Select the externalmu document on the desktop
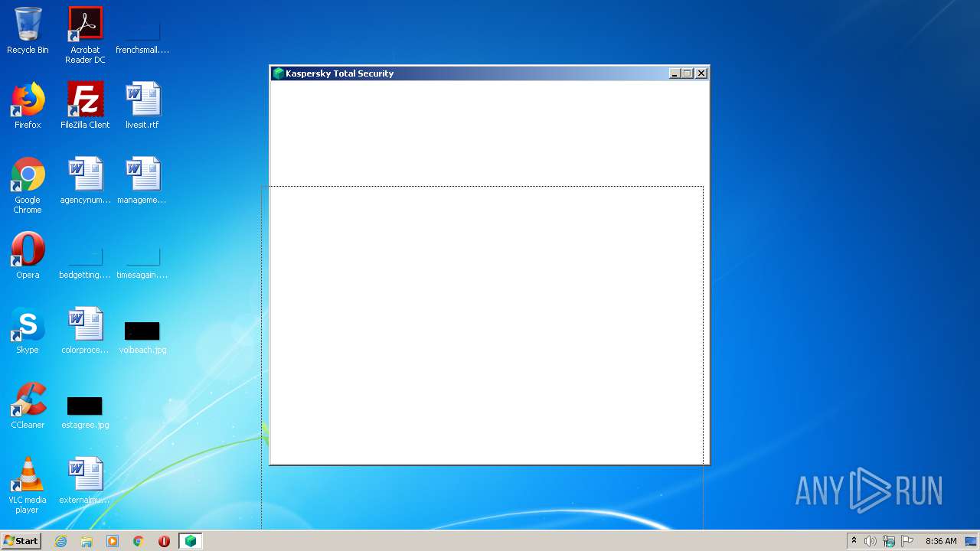This screenshot has width=980, height=551. pos(85,481)
